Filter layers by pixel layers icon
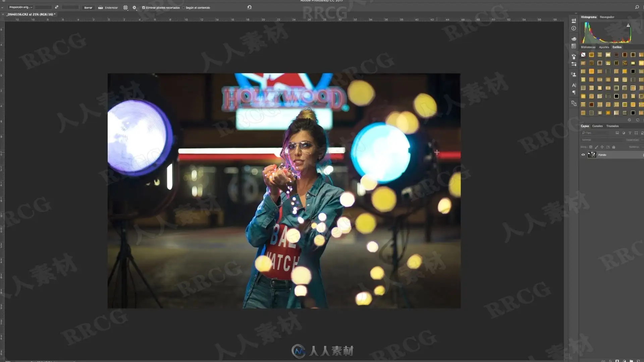 (617, 133)
